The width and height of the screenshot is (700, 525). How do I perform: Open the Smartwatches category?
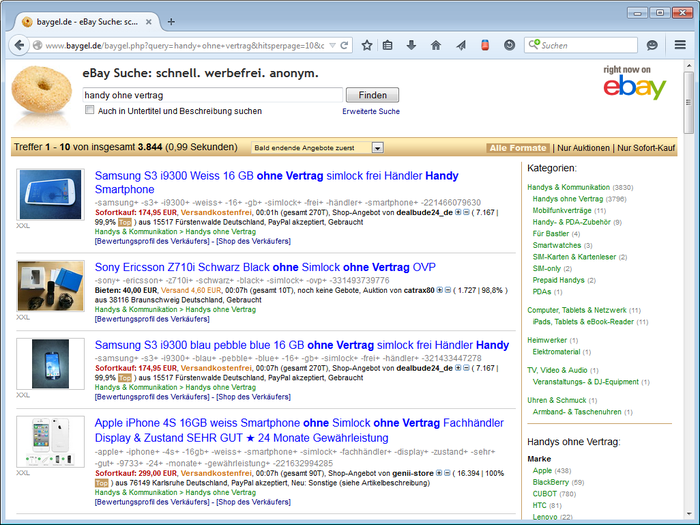557,245
